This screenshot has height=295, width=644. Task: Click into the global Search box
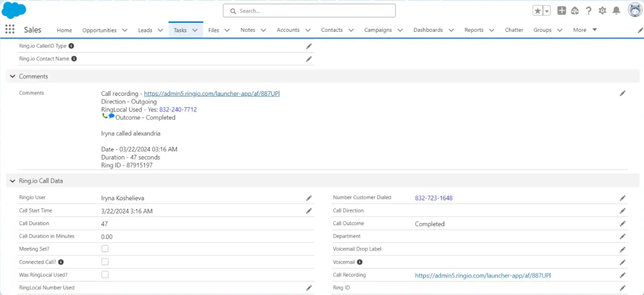click(x=309, y=11)
